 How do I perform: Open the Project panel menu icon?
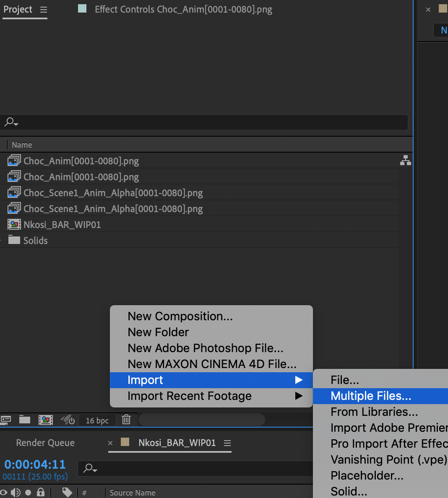pyautogui.click(x=44, y=10)
